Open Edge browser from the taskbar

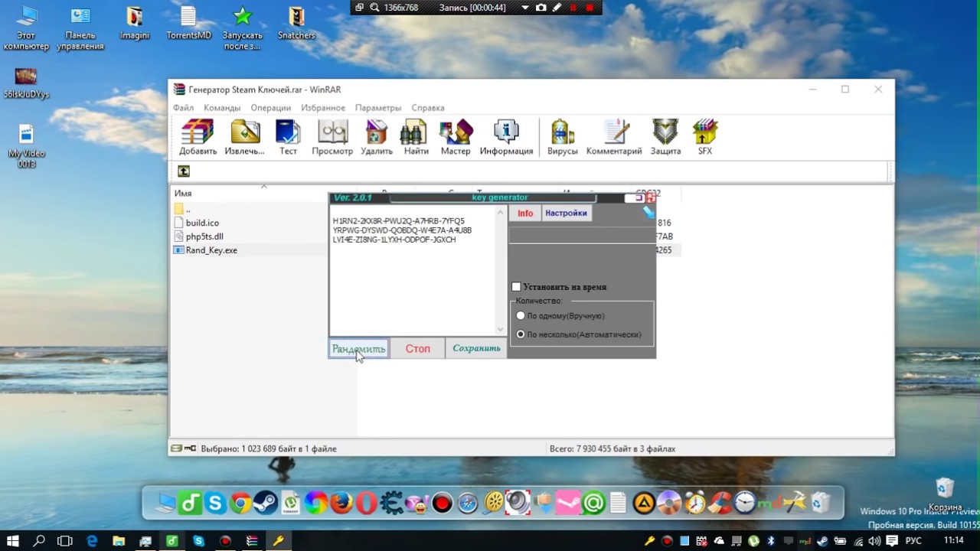click(x=92, y=541)
